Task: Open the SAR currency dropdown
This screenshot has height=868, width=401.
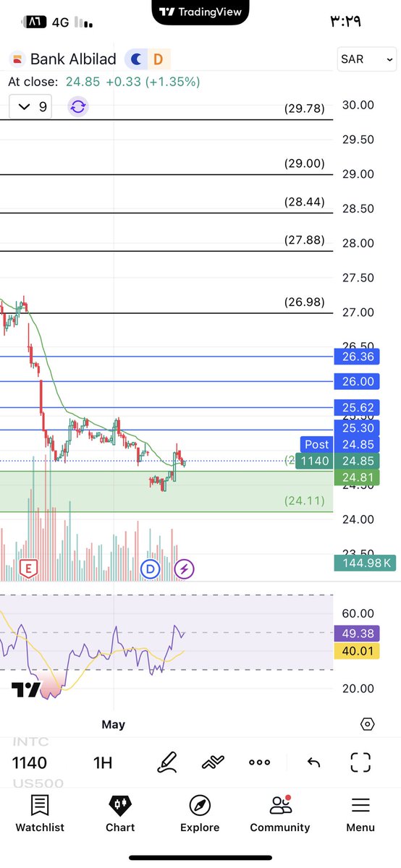Action: (368, 59)
